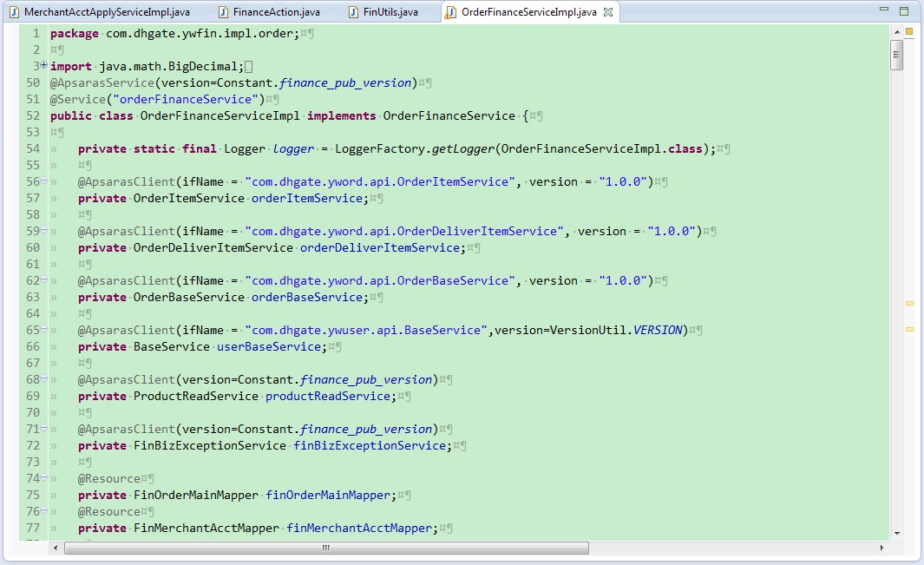Screen dimensions: 924x565
Task: Maximize the editor area
Action: click(x=904, y=10)
